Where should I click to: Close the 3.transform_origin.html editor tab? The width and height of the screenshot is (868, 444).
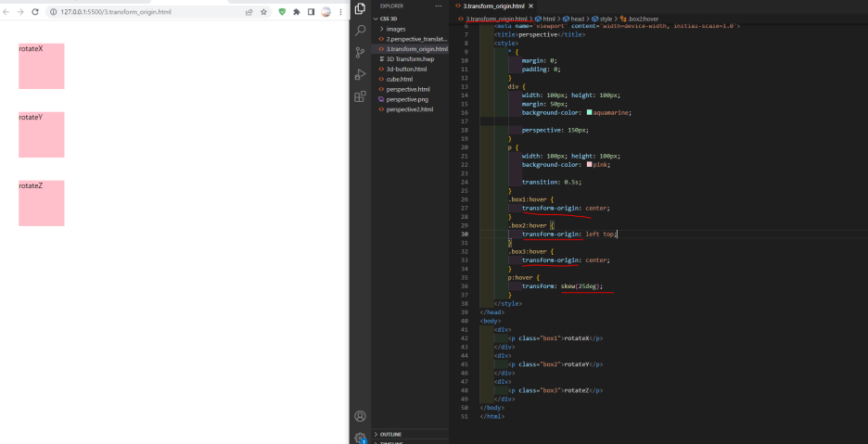(x=530, y=6)
